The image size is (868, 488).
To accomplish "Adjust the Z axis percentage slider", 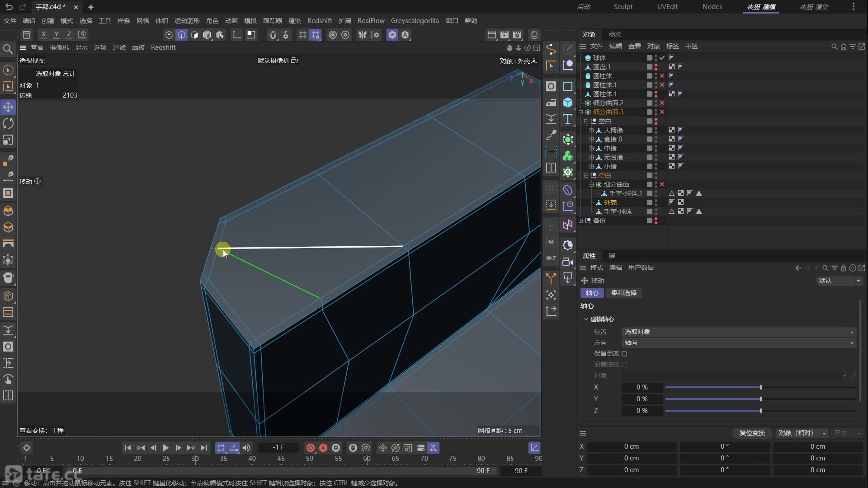I will tap(760, 411).
